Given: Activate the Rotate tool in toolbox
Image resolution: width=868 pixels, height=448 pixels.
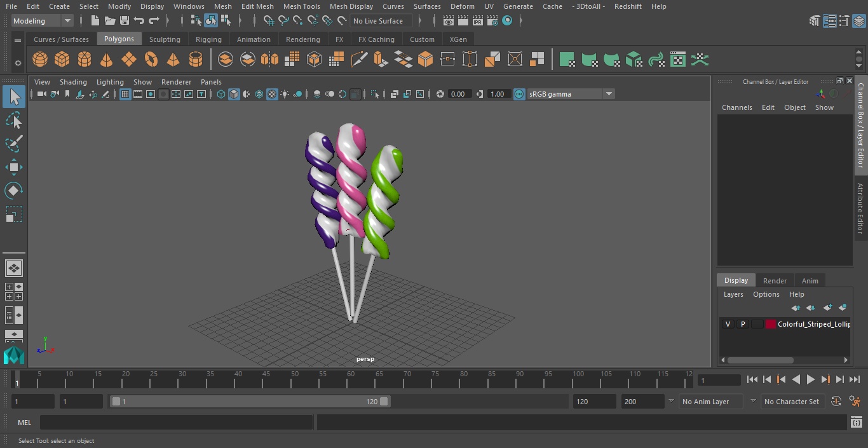Looking at the screenshot, I should click(14, 191).
